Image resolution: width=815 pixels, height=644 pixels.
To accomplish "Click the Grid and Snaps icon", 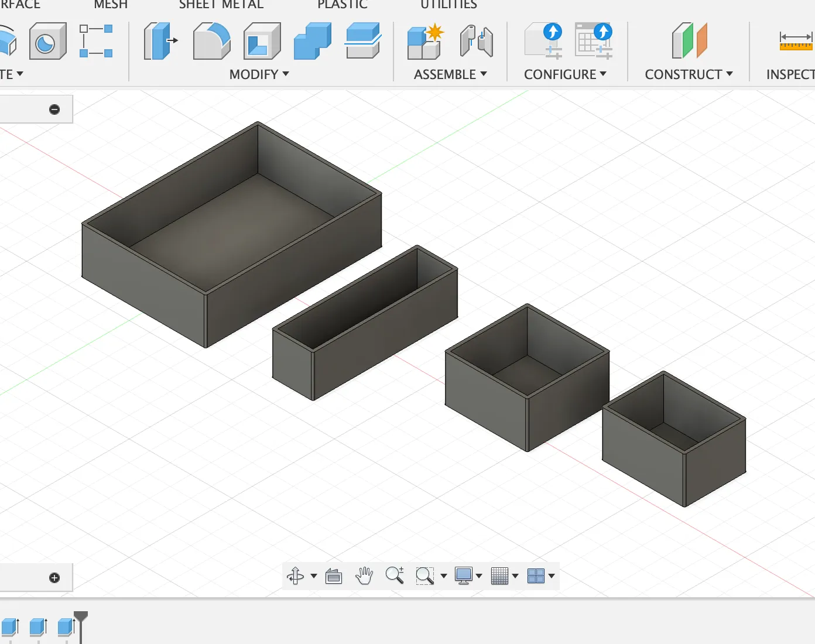I will tap(499, 576).
